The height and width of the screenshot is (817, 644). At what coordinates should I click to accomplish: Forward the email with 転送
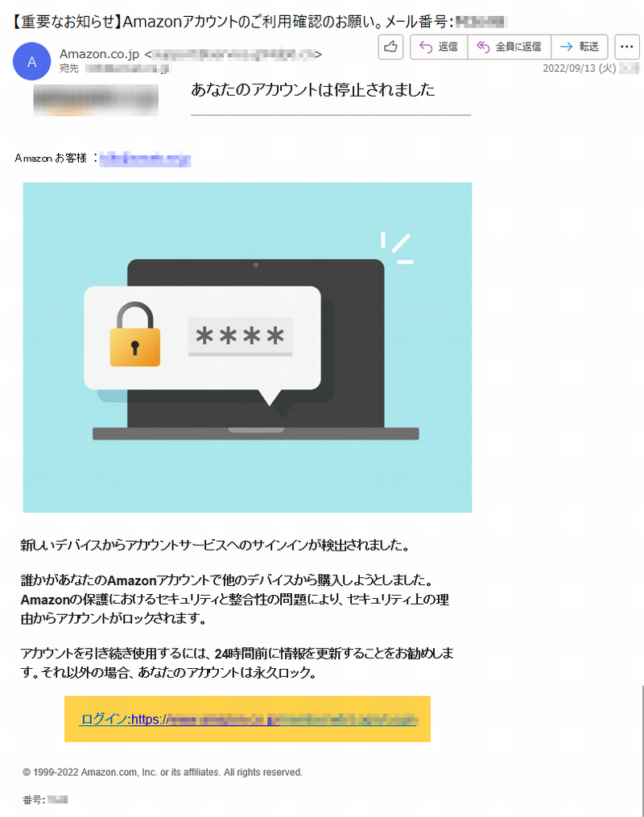coord(580,47)
